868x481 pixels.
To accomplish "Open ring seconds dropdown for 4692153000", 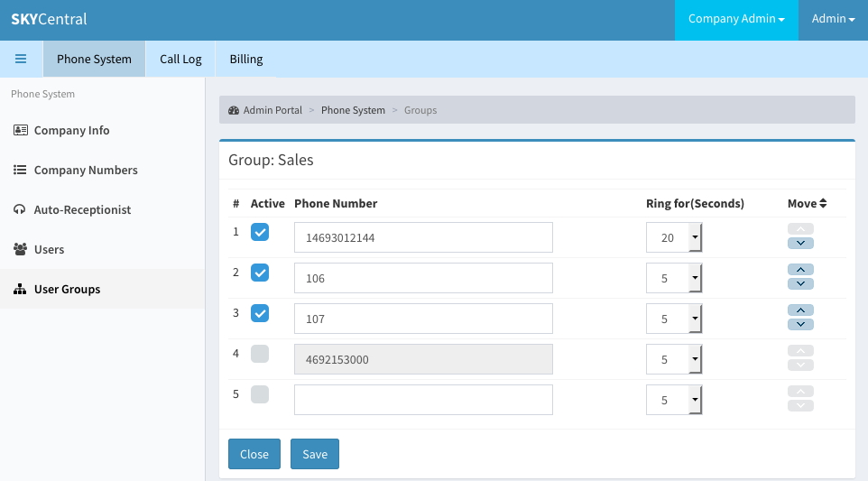I will click(x=674, y=359).
